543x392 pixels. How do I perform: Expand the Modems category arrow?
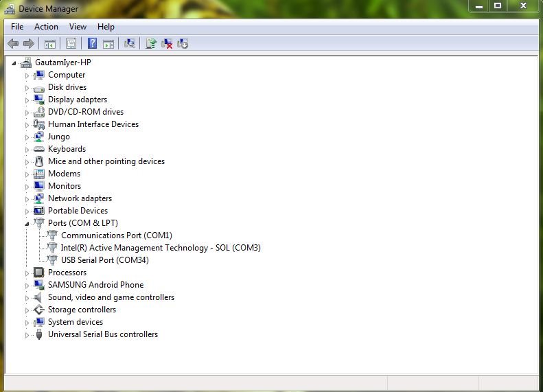tap(27, 174)
